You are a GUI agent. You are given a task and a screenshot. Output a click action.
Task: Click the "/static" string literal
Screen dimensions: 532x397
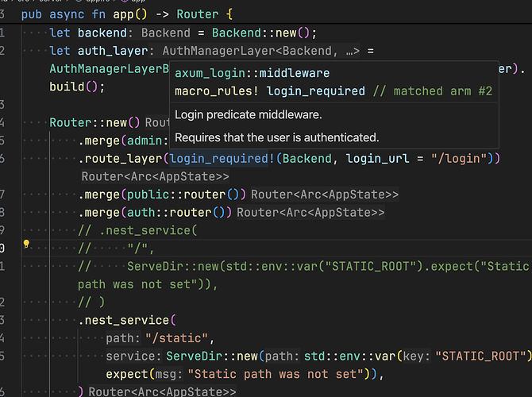click(176, 338)
